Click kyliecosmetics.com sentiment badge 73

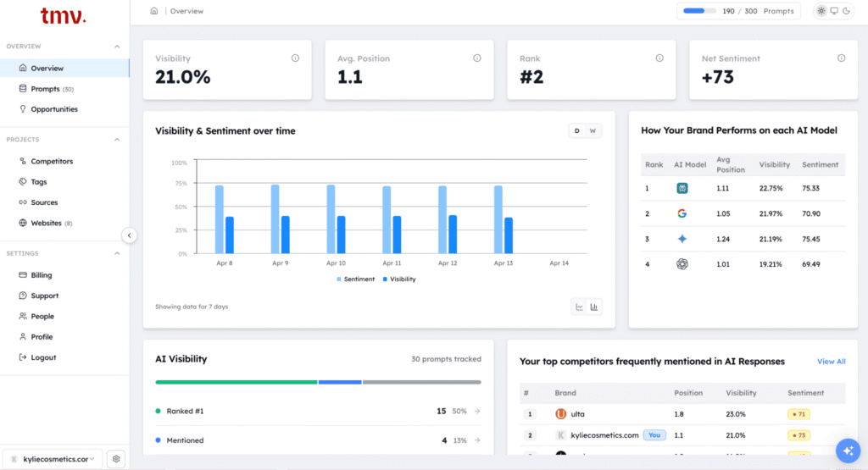click(x=798, y=436)
